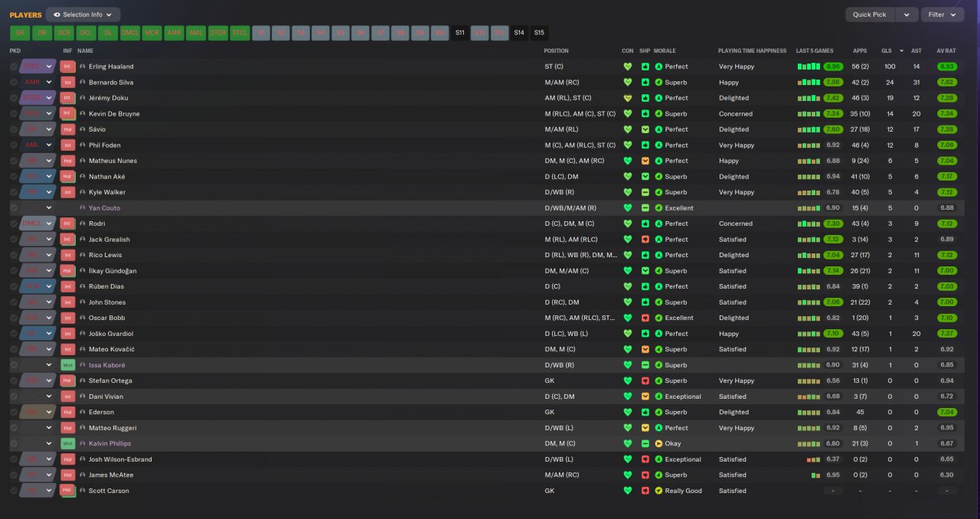This screenshot has width=980, height=519.
Task: Open Kevin De Bruyne's player profile
Action: click(x=114, y=114)
